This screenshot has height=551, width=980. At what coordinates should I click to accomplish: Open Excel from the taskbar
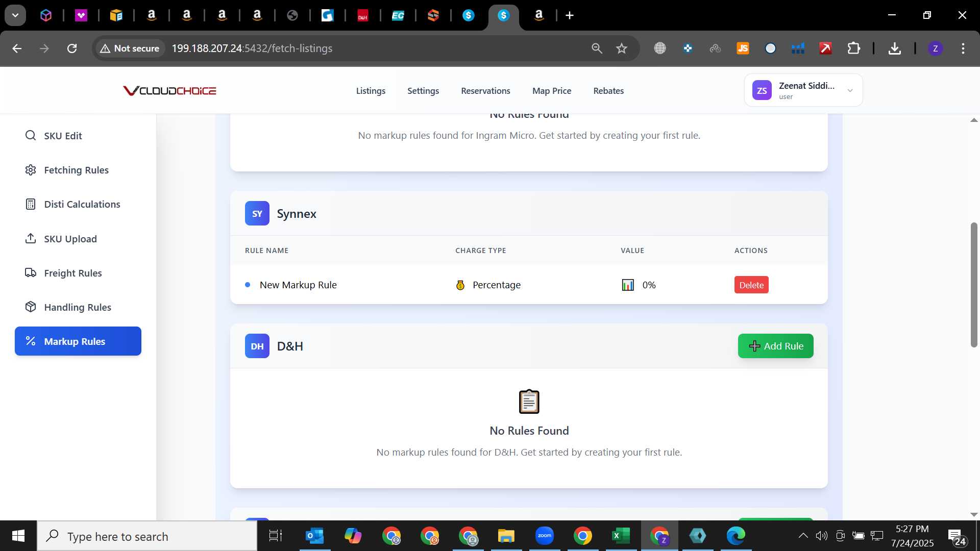click(x=621, y=536)
